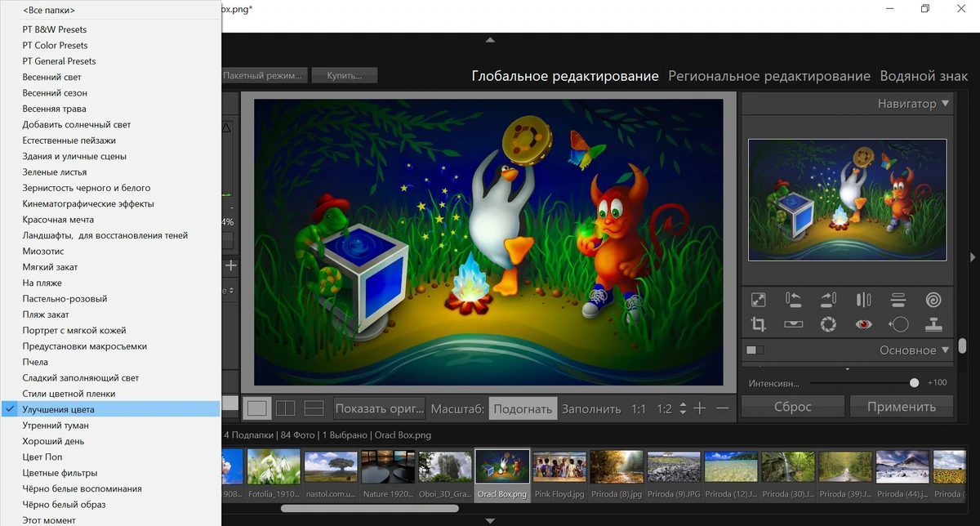Select Nature 1920 thumbnail
The image size is (980, 526).
pyautogui.click(x=388, y=474)
